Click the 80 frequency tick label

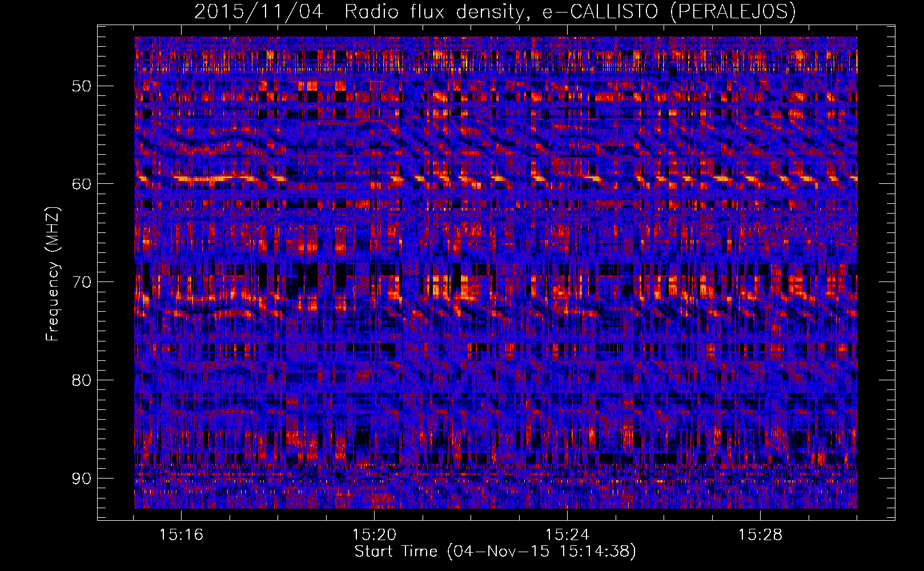(82, 380)
